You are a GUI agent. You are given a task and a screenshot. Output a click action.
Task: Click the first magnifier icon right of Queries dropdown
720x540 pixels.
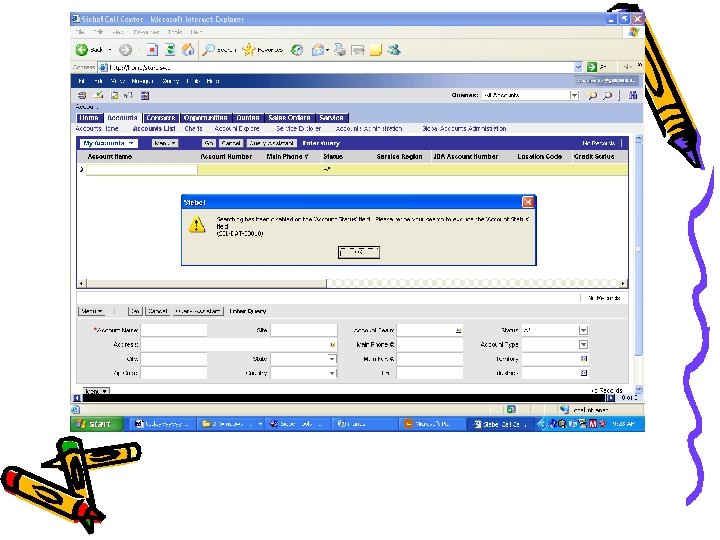click(592, 96)
